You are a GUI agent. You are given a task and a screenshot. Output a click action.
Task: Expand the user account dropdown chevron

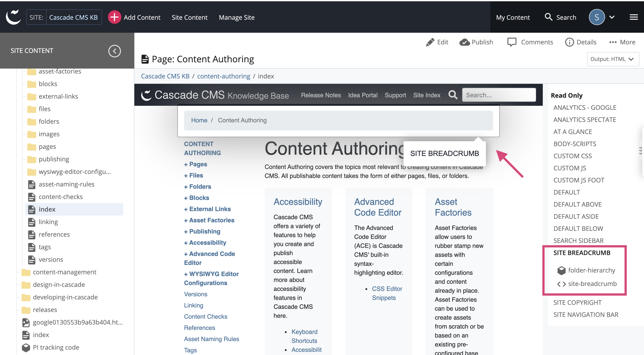(x=612, y=17)
